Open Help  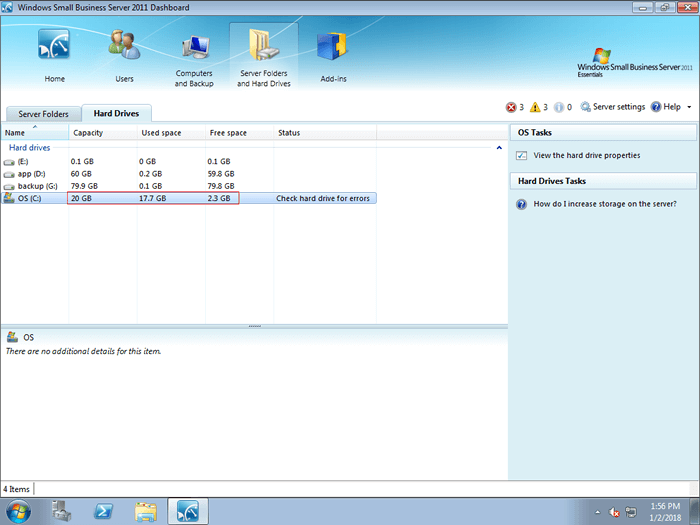tap(672, 107)
